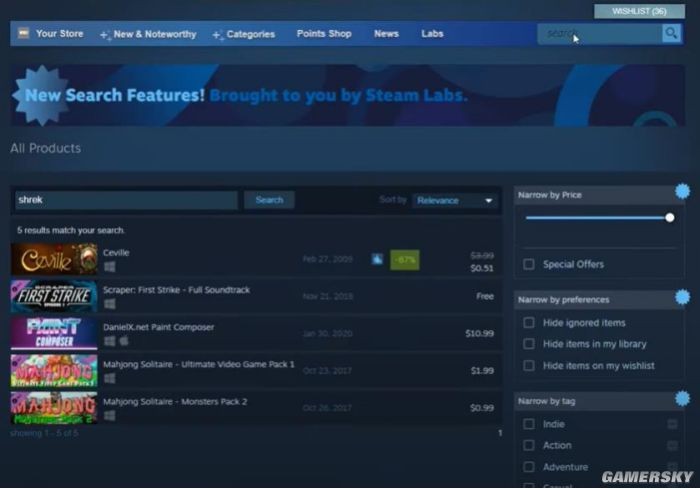The height and width of the screenshot is (489, 700).
Task: Click the Windows icon under Mahjong Monsters Pack 2
Action: click(109, 415)
